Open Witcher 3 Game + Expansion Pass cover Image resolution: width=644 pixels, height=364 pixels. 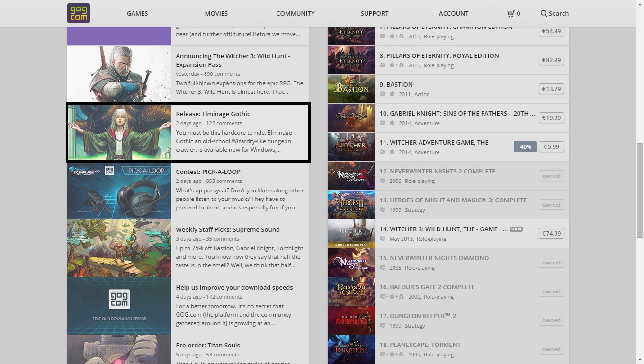click(351, 233)
